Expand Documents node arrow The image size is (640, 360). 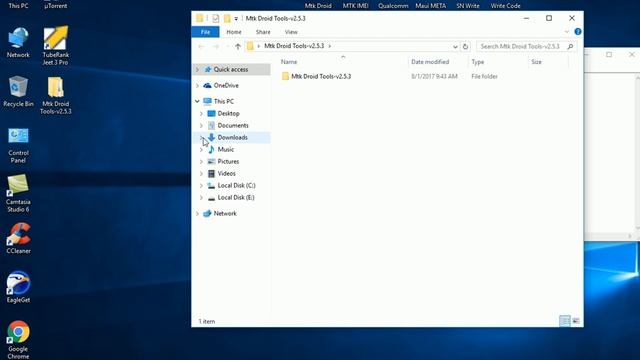point(201,125)
